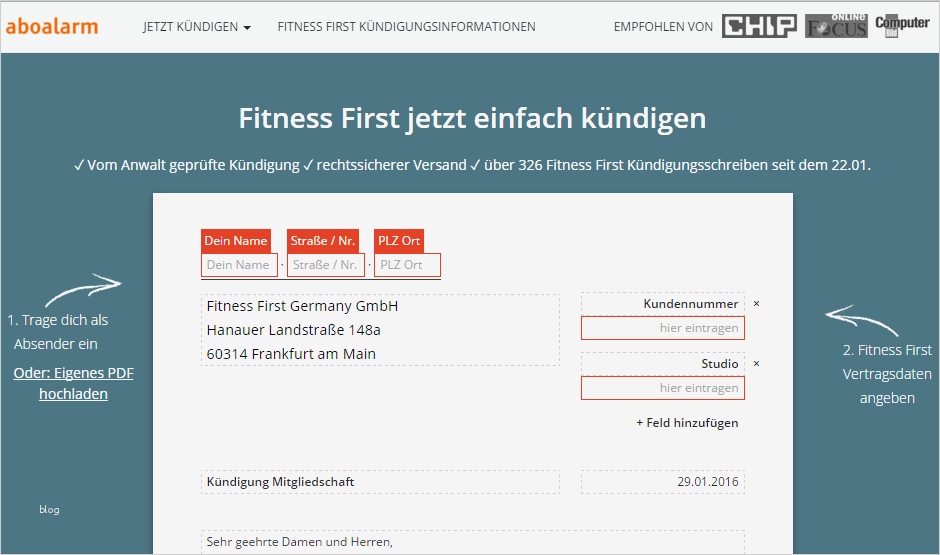The image size is (940, 555).
Task: Click the Focus Online logo
Action: (x=836, y=26)
